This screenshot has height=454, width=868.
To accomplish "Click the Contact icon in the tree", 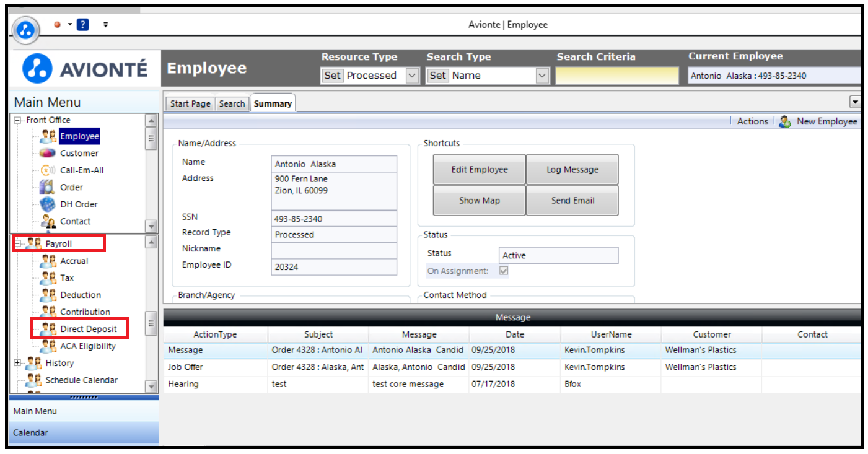I will click(x=48, y=221).
